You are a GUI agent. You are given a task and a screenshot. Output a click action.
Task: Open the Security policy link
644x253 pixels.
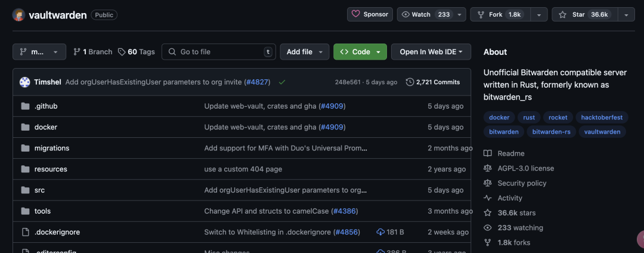[x=522, y=183]
